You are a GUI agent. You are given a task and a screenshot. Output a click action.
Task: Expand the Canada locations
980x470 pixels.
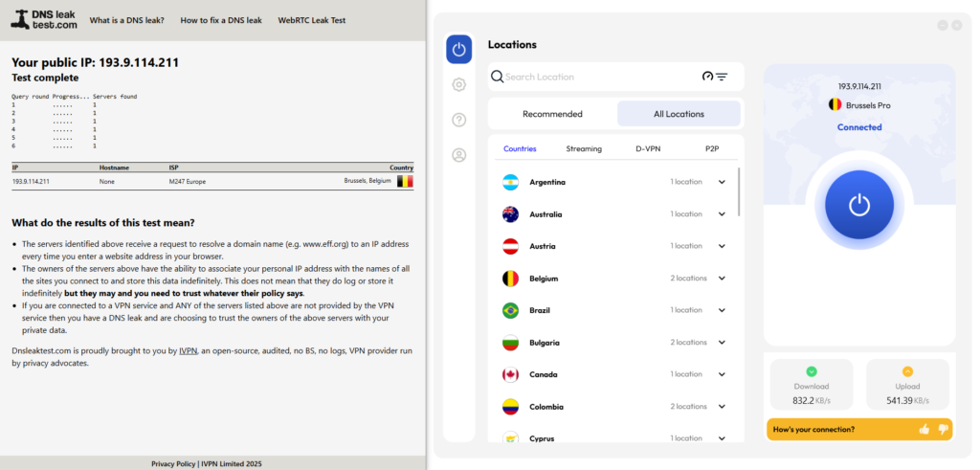point(722,375)
